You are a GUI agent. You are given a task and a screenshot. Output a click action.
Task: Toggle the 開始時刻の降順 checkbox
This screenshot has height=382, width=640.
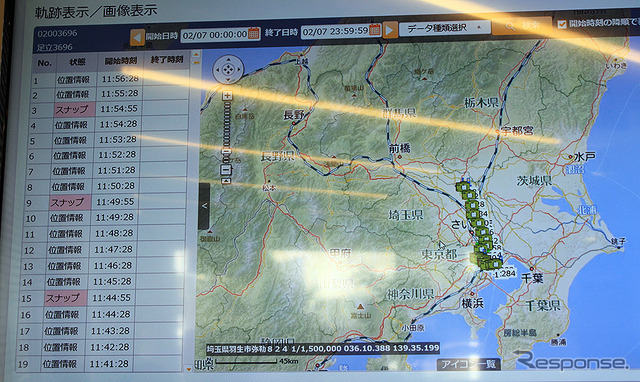[562, 24]
